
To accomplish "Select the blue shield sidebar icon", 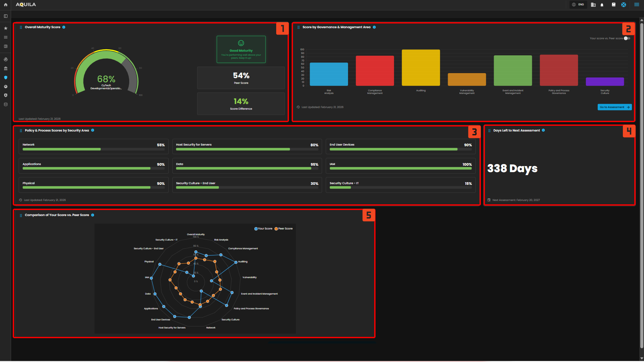I will [5, 77].
